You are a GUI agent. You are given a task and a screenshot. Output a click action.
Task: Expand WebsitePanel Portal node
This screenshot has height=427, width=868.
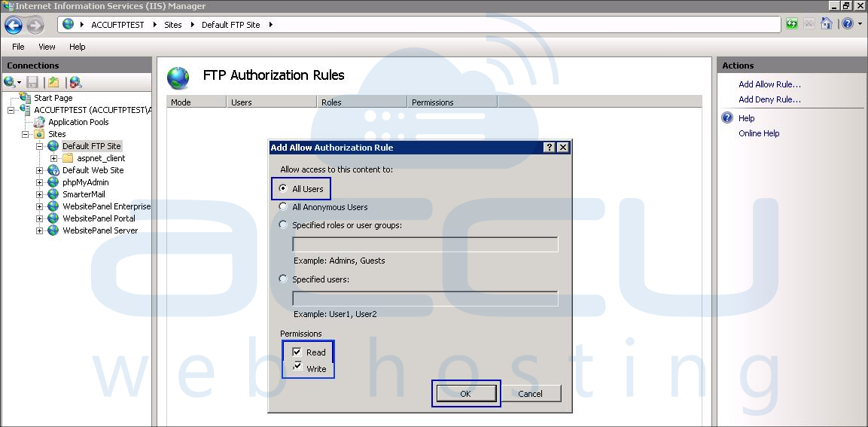click(39, 218)
